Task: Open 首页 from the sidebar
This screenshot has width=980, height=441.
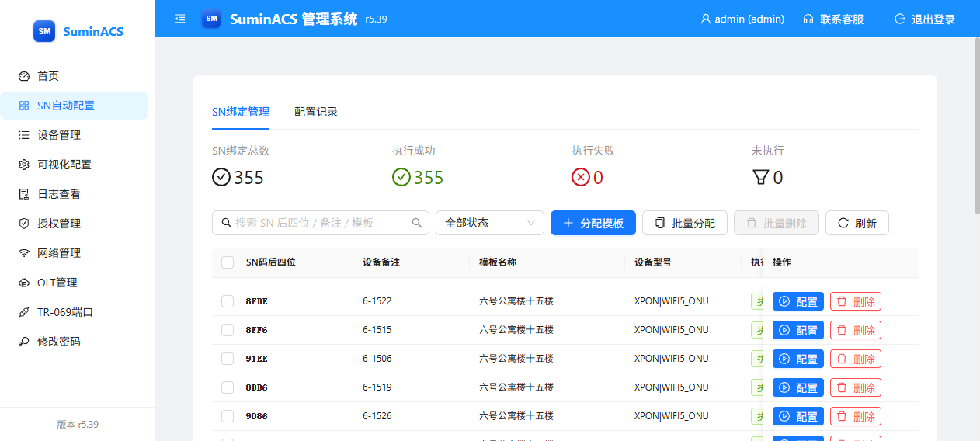Action: tap(75, 76)
